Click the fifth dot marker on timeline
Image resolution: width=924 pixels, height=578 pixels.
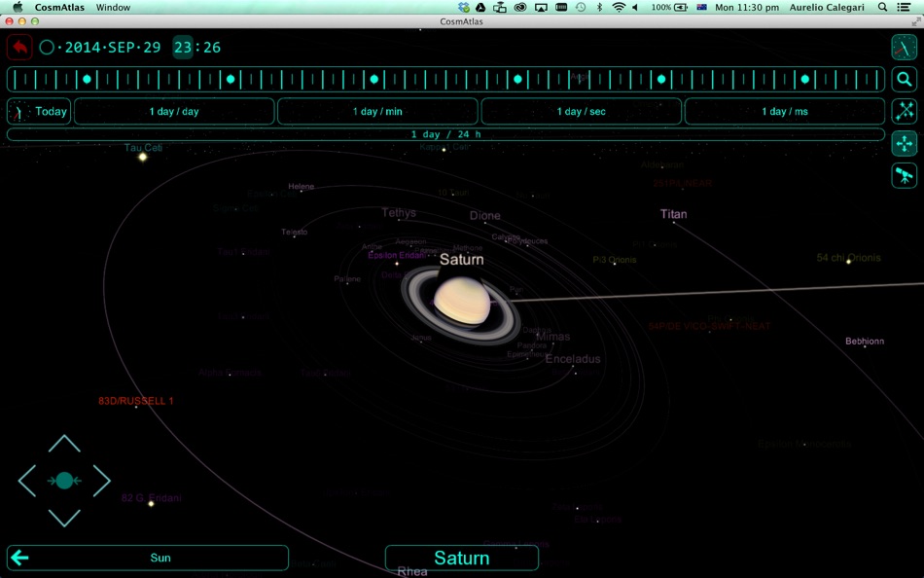click(661, 79)
